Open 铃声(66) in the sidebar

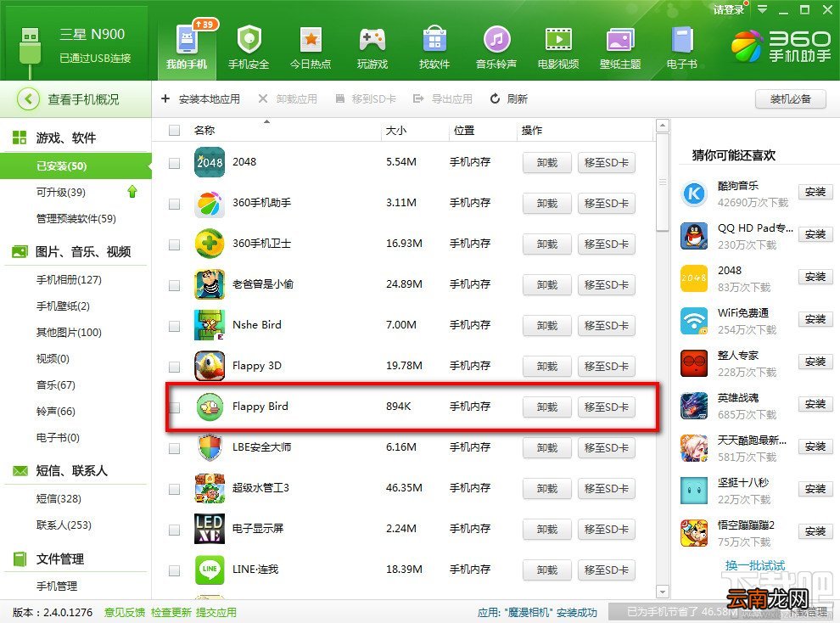click(55, 412)
